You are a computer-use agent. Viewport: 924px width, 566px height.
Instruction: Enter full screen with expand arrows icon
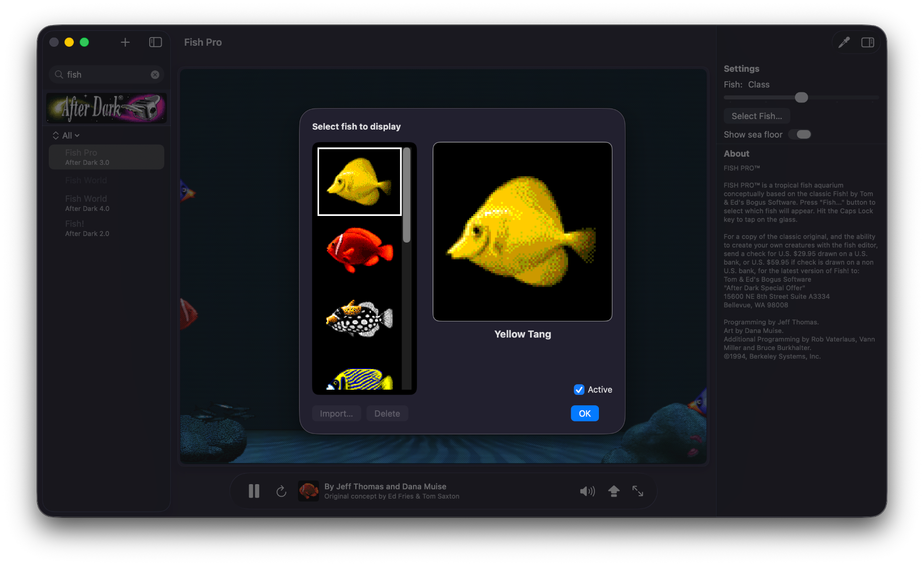tap(638, 491)
